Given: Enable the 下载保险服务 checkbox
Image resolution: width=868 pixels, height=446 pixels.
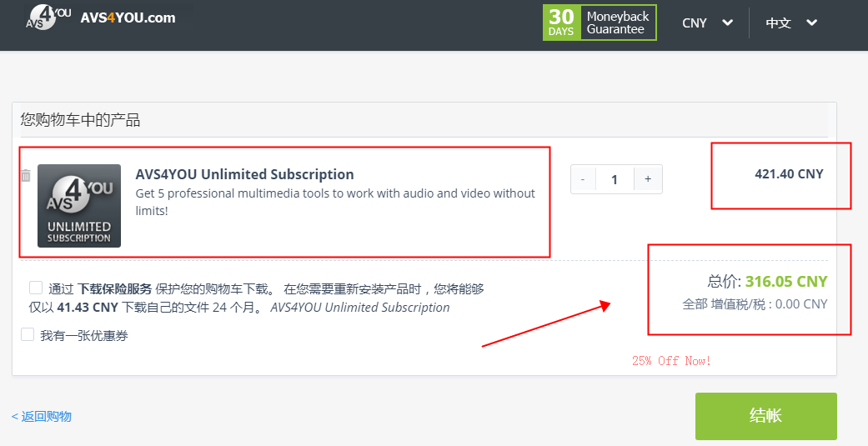Looking at the screenshot, I should pos(35,287).
